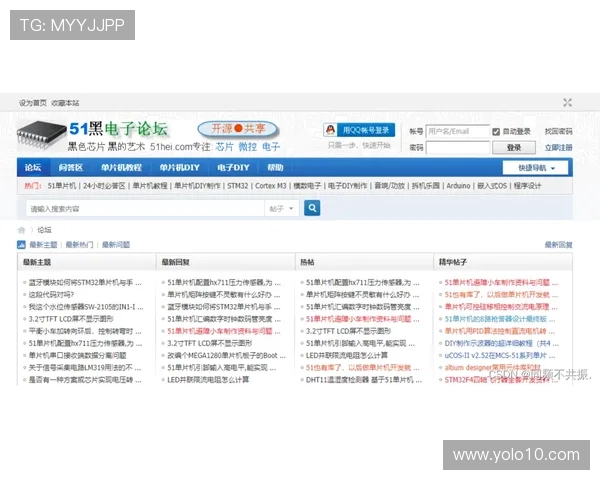Open the 单片机DIY nav tab
The image size is (600, 480).
pyautogui.click(x=179, y=167)
